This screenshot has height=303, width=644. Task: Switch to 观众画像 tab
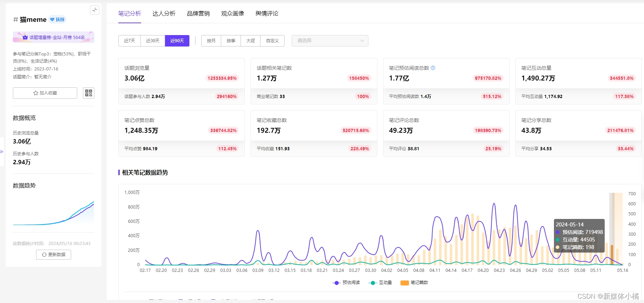point(233,14)
